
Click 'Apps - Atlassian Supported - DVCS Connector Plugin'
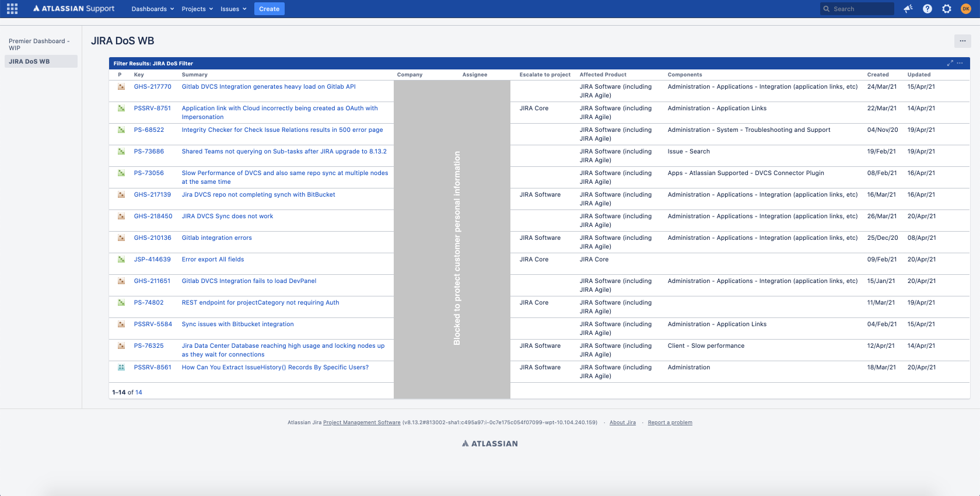[746, 173]
